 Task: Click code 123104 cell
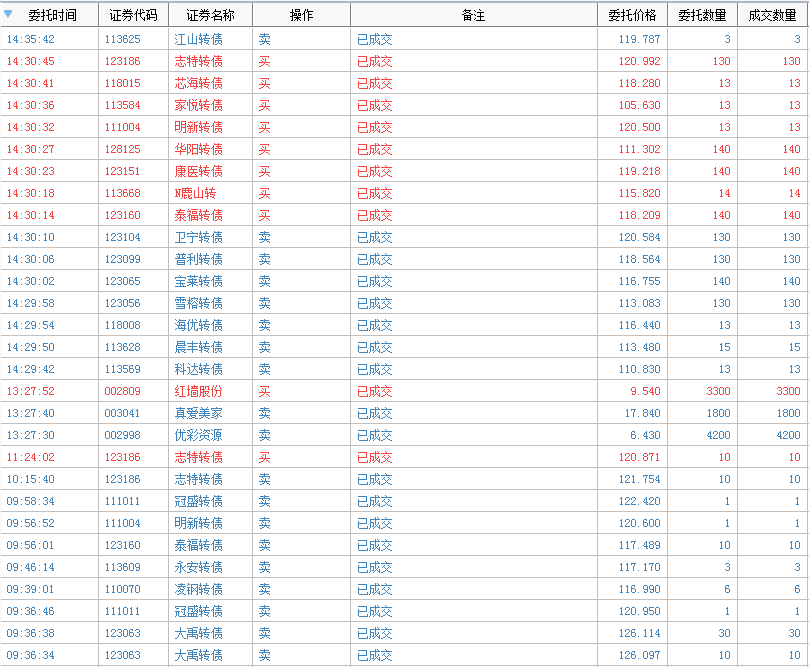coord(122,237)
